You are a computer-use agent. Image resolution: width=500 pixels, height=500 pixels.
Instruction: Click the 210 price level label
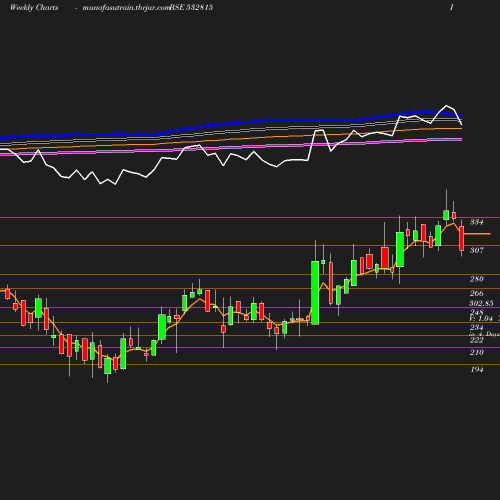(477, 352)
